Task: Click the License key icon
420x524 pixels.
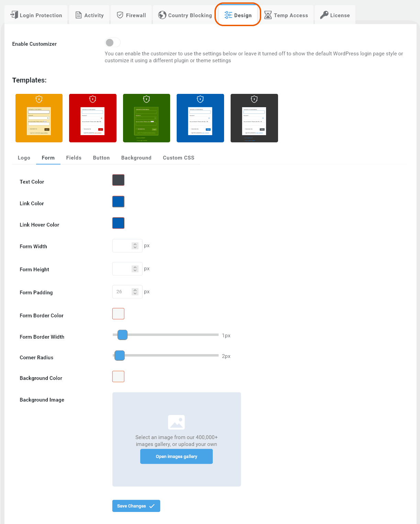Action: pos(324,15)
